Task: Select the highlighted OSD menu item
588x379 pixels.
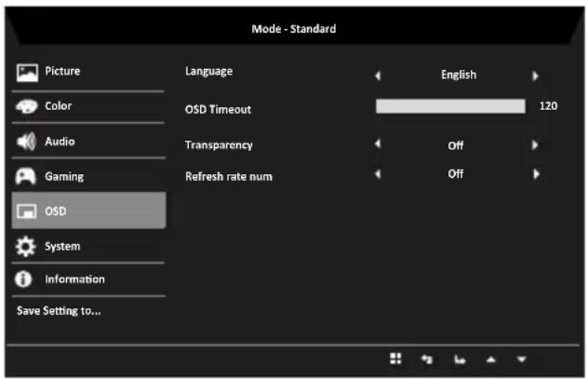Action: pyautogui.click(x=88, y=210)
